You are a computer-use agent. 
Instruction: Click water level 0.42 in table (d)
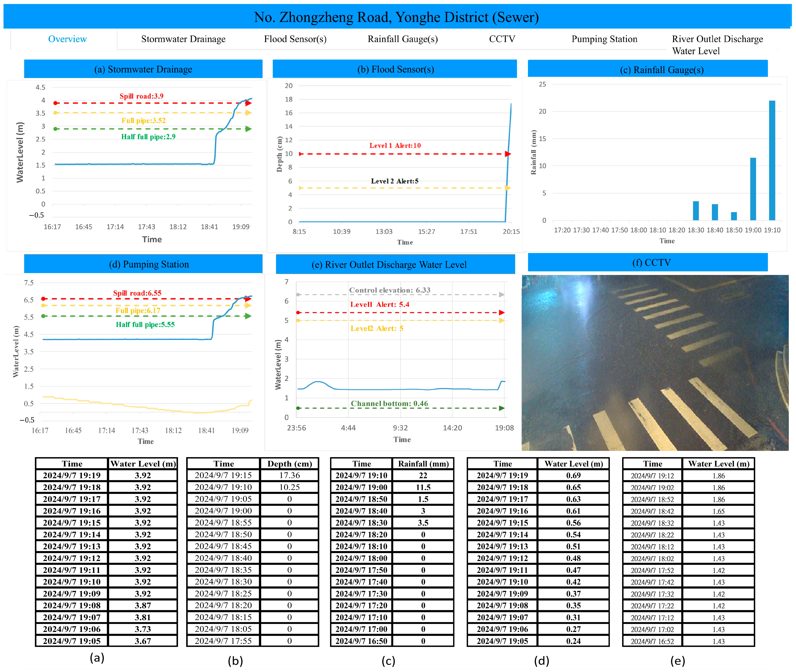coord(573,582)
